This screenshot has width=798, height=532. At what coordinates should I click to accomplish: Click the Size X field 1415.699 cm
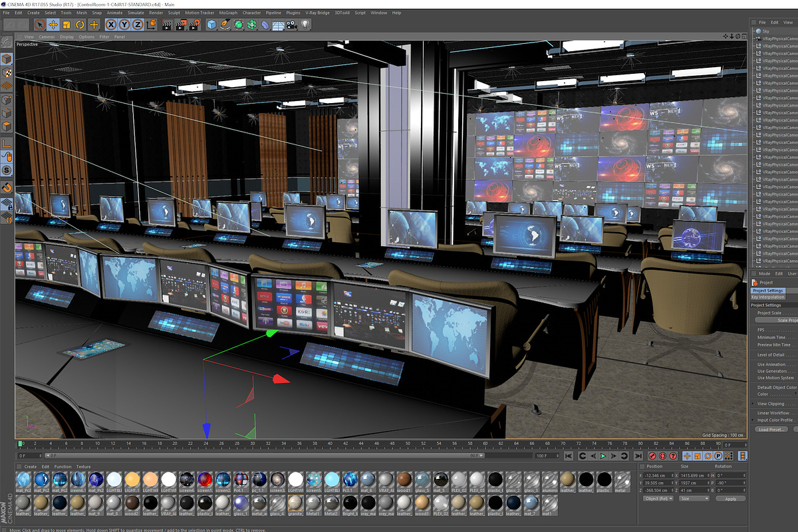[x=694, y=475]
